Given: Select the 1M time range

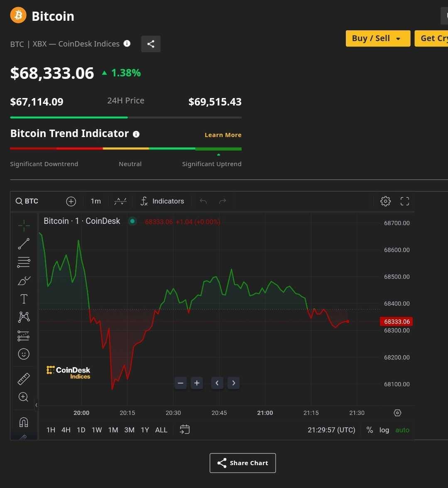Looking at the screenshot, I should click(x=113, y=430).
